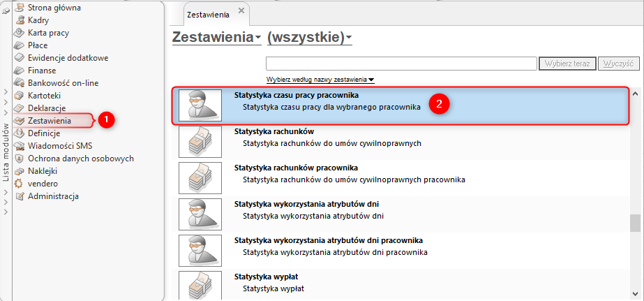Click the Ewidencje dodatkowe icon
This screenshot has width=644, height=301.
[20, 58]
